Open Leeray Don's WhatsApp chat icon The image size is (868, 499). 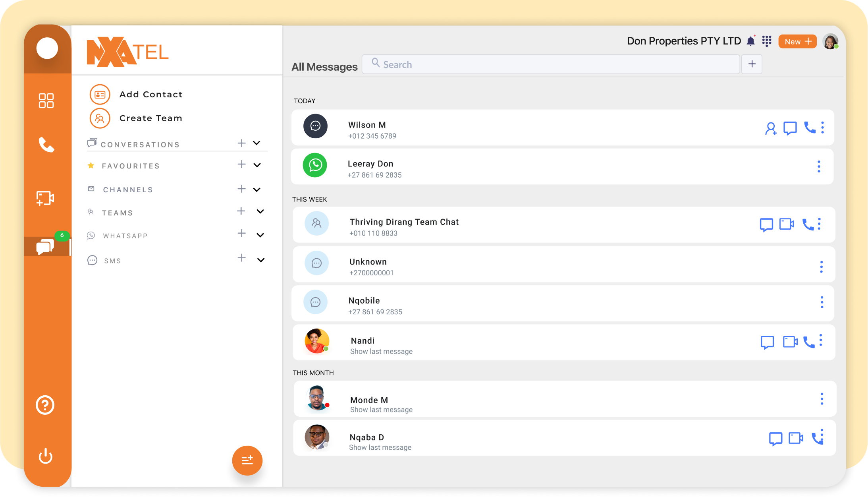[315, 165]
